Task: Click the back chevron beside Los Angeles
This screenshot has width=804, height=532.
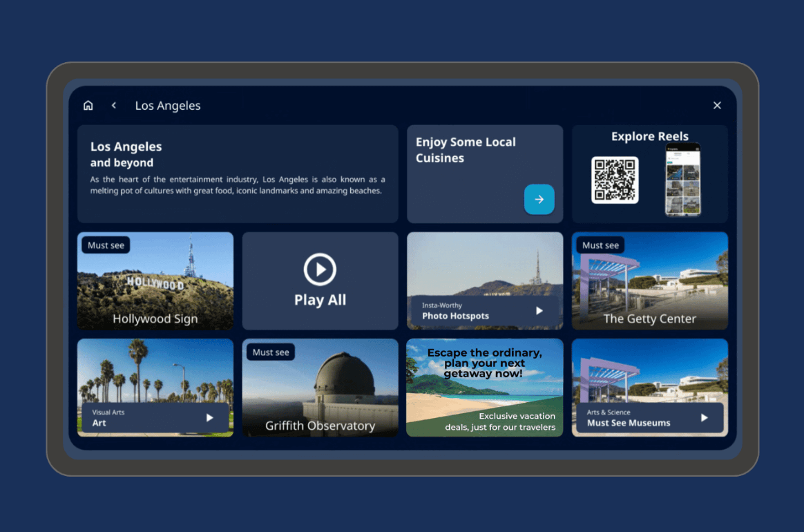Action: pos(114,106)
